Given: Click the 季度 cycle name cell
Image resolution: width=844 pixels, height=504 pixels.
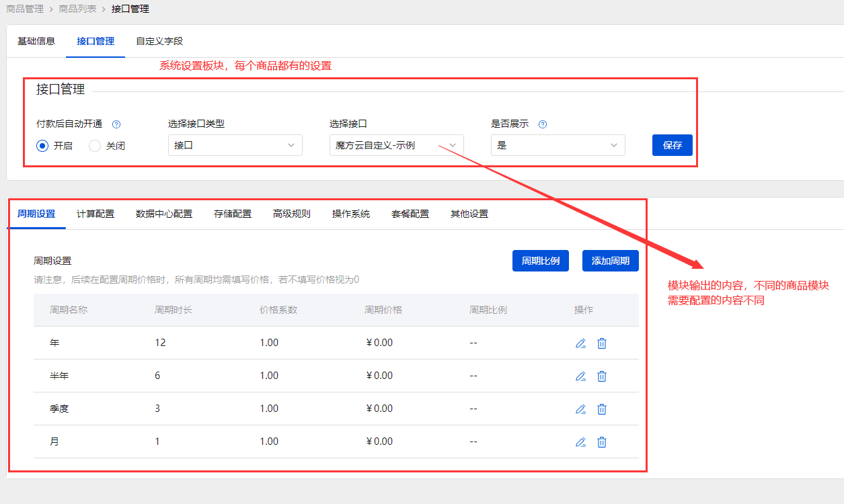Looking at the screenshot, I should [x=59, y=409].
